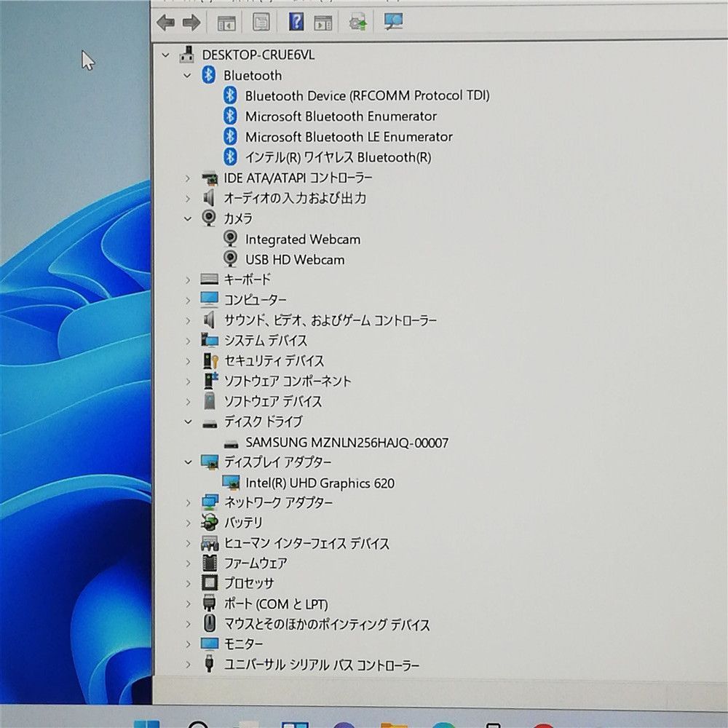The image size is (728, 728).
Task: Select the バッテリ label
Action: 243,523
